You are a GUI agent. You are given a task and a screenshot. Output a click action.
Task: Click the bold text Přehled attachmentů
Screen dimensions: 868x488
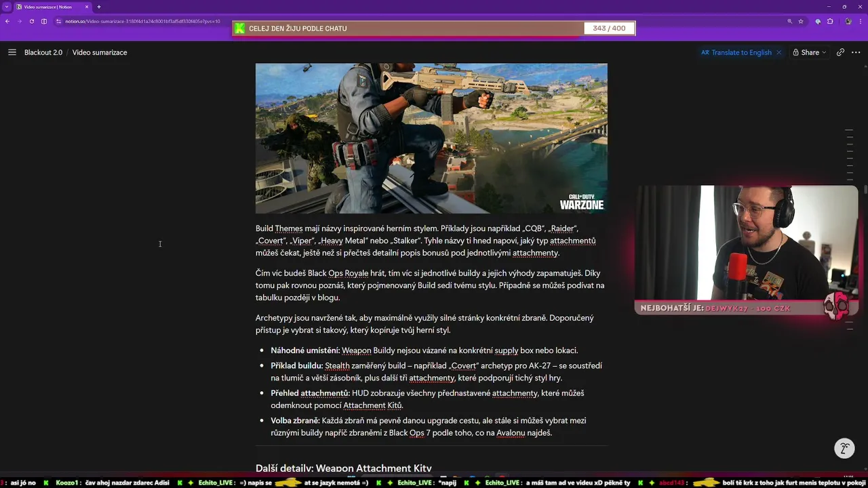click(x=310, y=393)
